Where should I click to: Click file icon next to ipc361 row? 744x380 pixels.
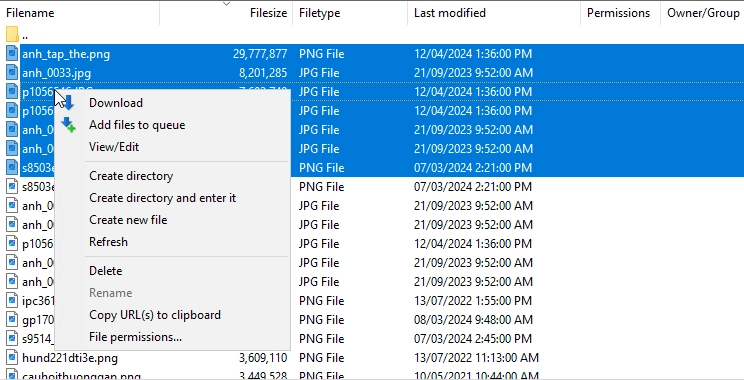pyautogui.click(x=12, y=300)
